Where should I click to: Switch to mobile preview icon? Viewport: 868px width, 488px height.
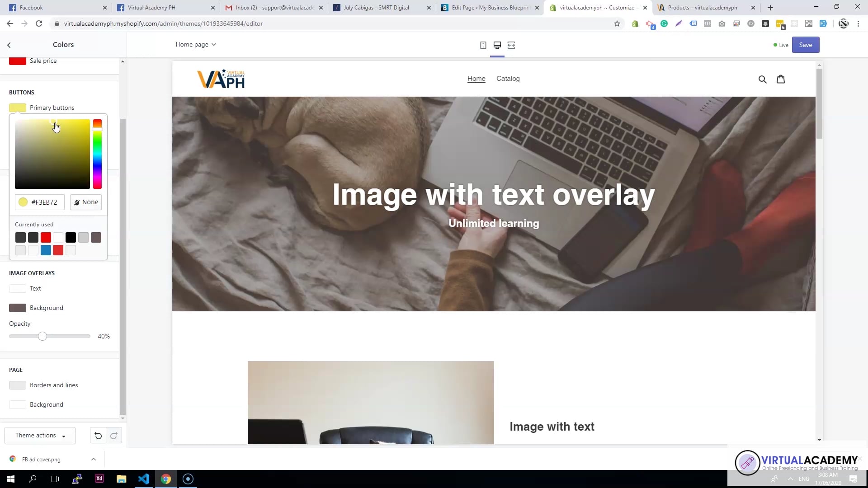pos(483,45)
